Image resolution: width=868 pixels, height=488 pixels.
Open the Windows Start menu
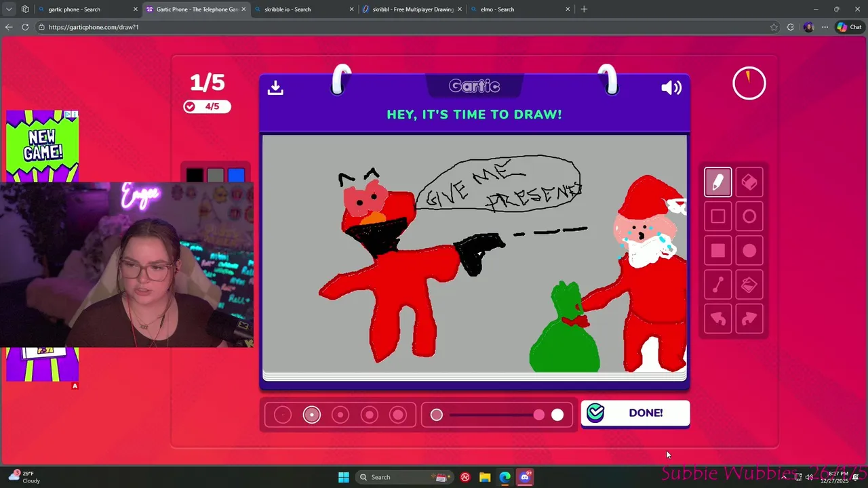[x=344, y=477]
